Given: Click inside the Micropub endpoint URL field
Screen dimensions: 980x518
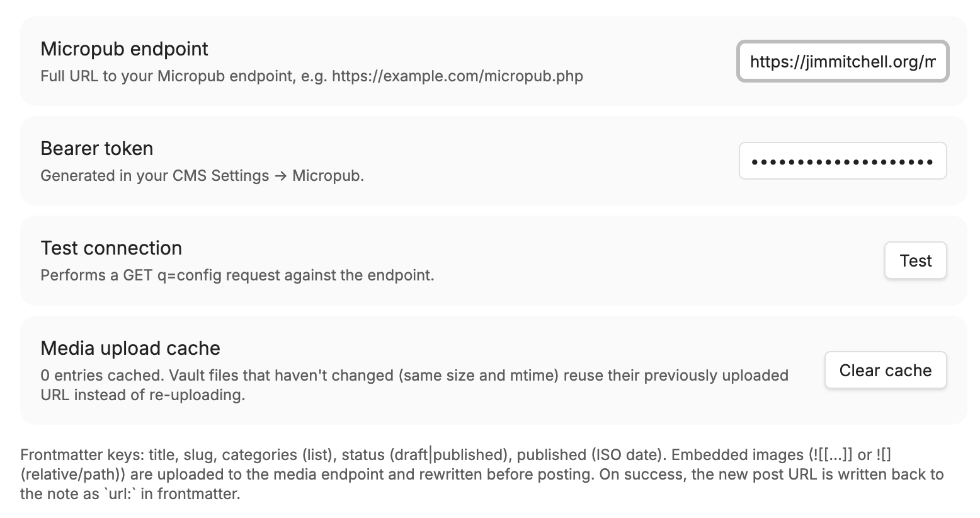Looking at the screenshot, I should point(843,61).
